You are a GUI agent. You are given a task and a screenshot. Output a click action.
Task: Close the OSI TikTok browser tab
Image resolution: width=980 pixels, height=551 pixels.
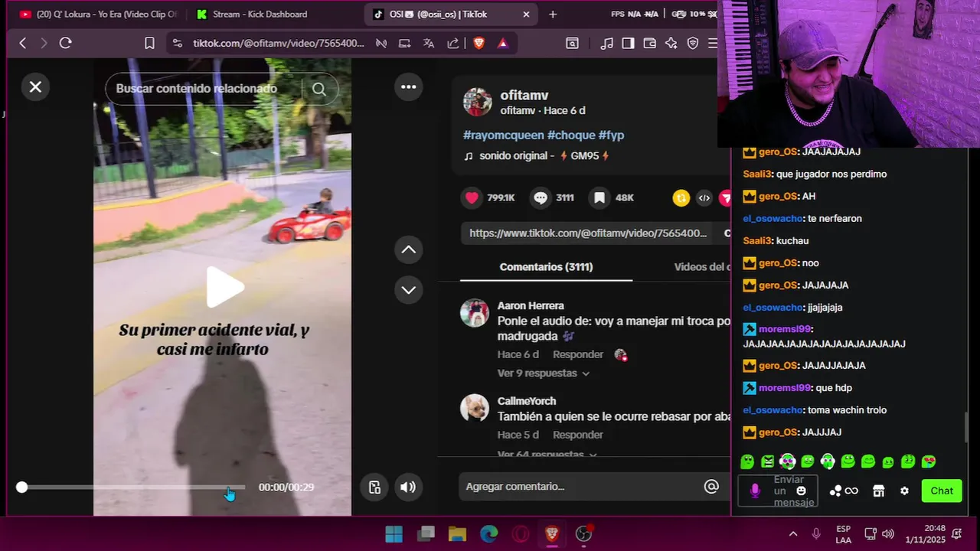click(x=526, y=14)
